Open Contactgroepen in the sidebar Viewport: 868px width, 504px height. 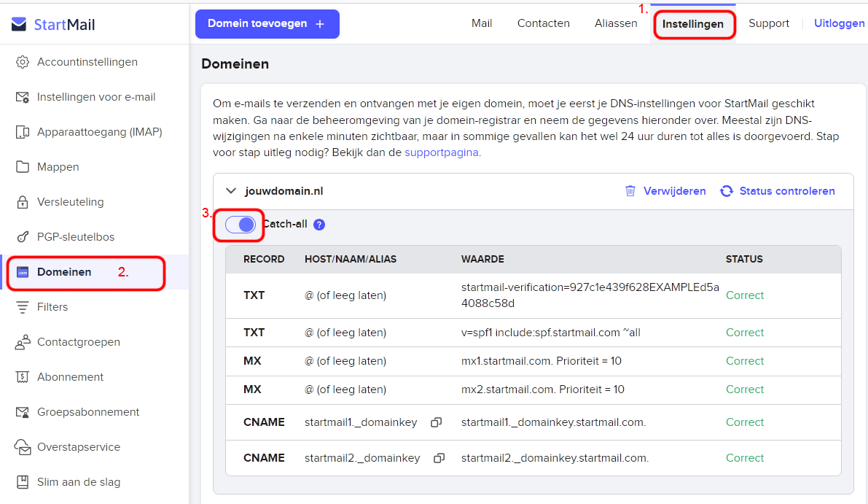79,342
